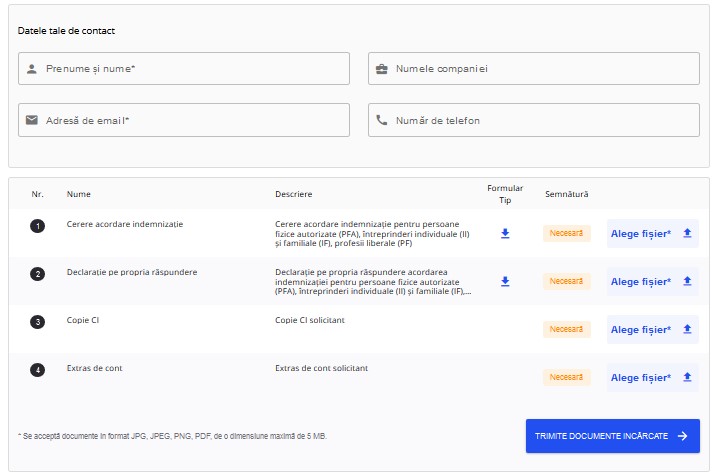Choose file for Copie CI document
Screen dimensions: 715x476
pos(653,329)
